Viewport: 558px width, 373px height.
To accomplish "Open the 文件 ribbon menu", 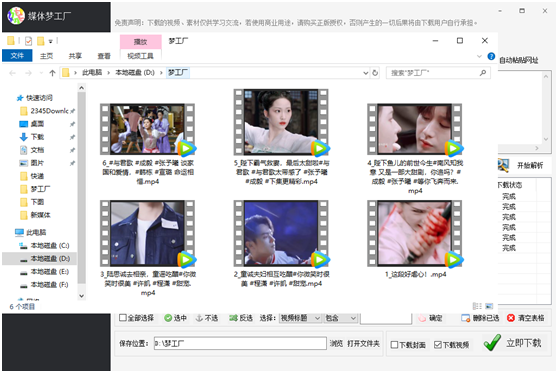I will (x=17, y=56).
